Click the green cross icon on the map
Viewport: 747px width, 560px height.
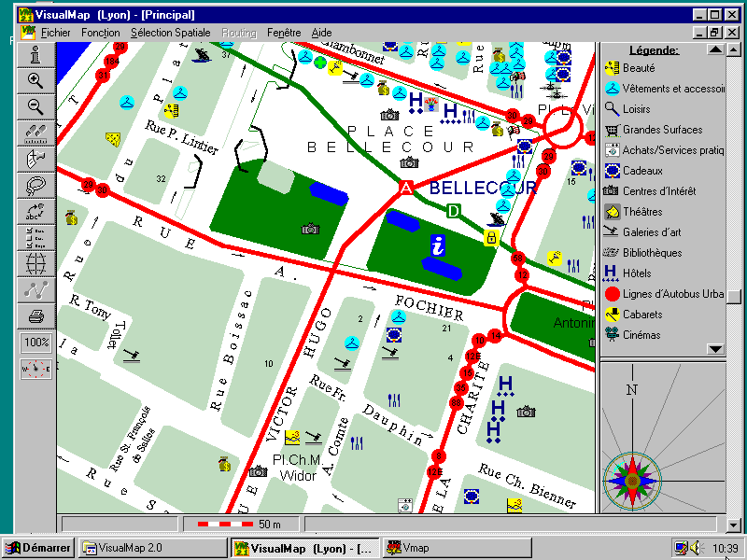point(320,62)
